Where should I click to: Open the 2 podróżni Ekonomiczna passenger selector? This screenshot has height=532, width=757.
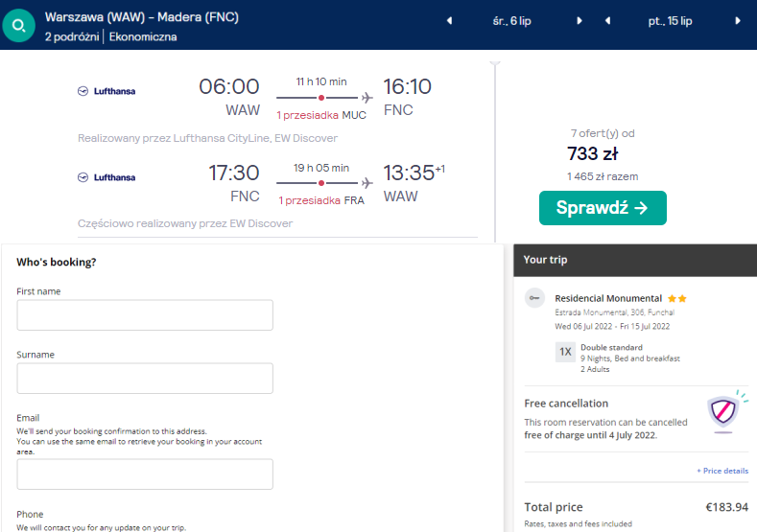pos(110,36)
